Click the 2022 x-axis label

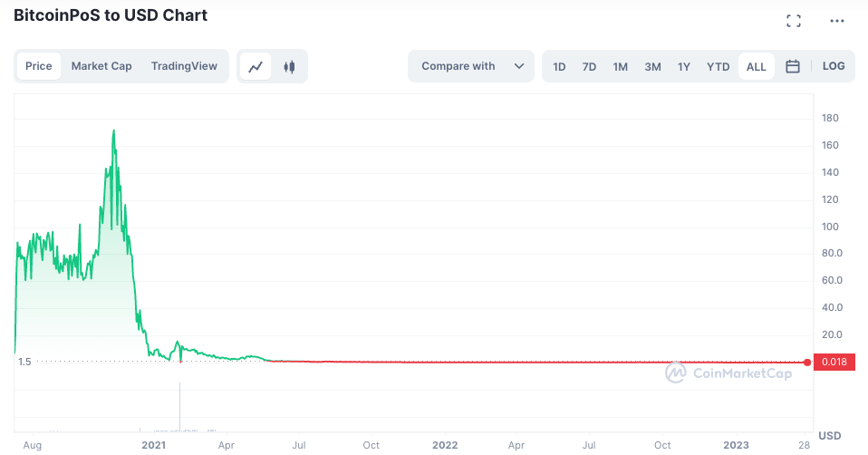pyautogui.click(x=445, y=445)
